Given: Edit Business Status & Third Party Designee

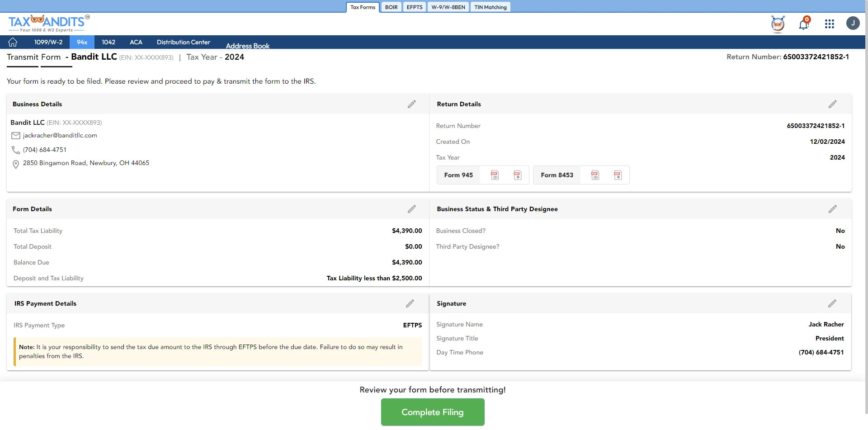Looking at the screenshot, I should tap(832, 209).
